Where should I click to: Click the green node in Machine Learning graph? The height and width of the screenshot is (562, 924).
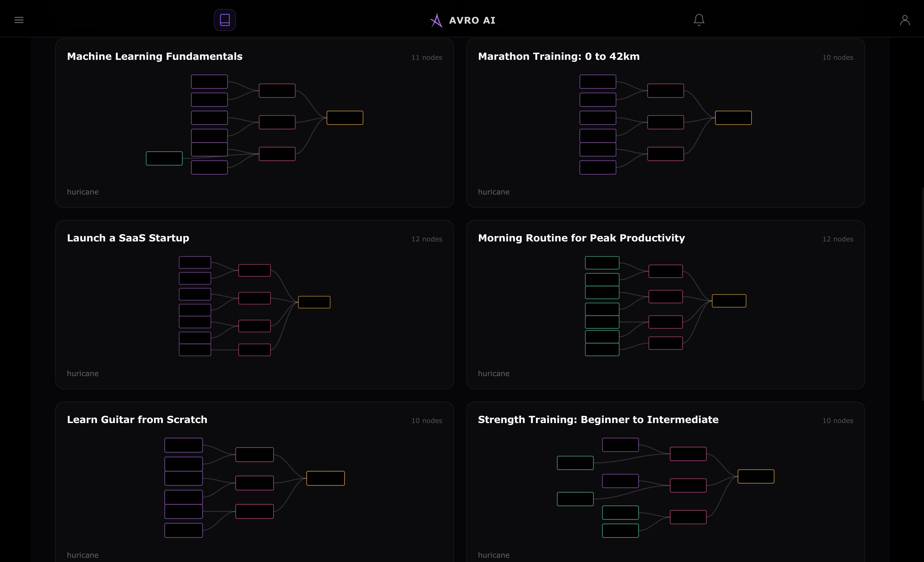click(x=164, y=158)
